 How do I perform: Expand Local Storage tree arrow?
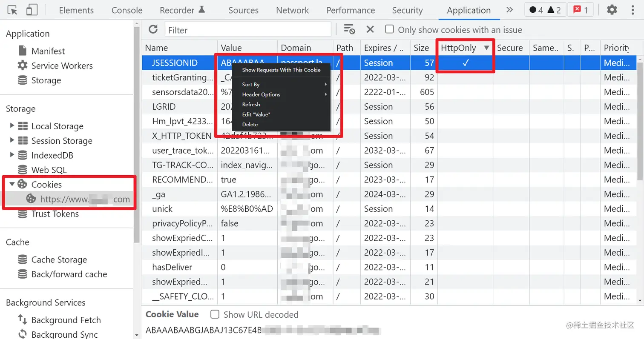coord(11,126)
